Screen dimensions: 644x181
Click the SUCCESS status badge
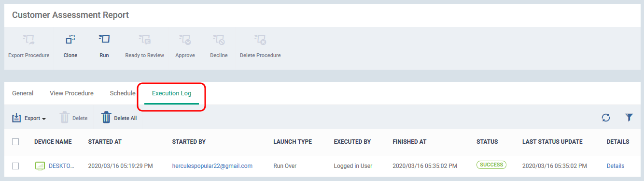pos(491,165)
